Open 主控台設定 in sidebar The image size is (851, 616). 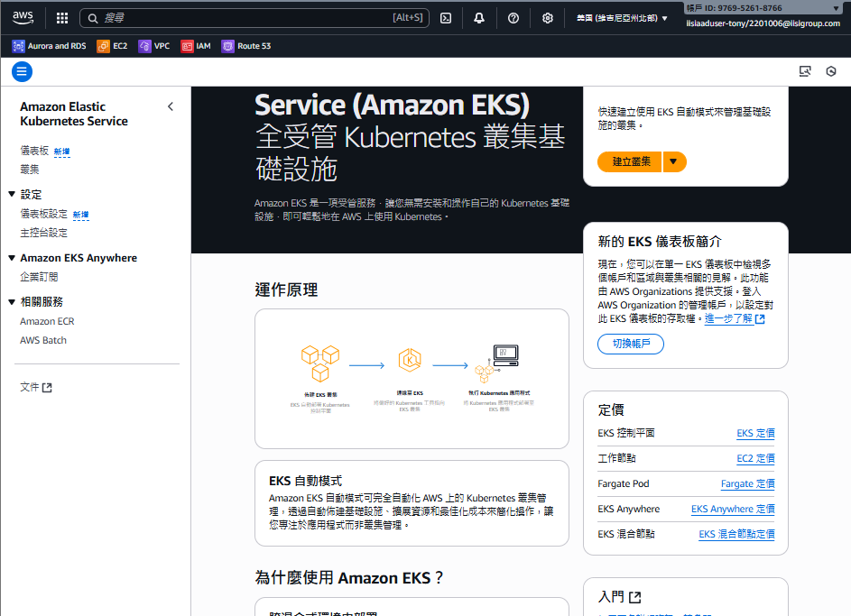[x=44, y=233]
